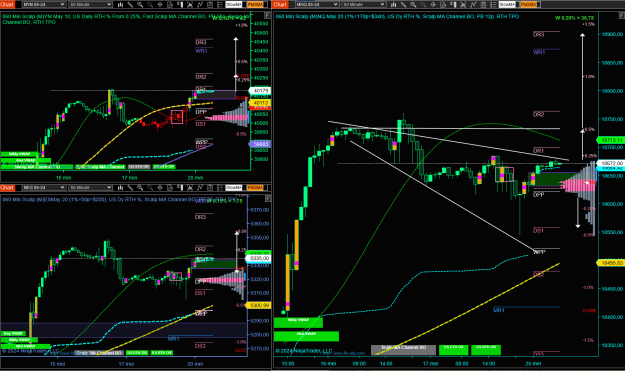Open 60 Minute interval dropdown in MES chart
The width and height of the screenshot is (625, 371).
(x=90, y=187)
